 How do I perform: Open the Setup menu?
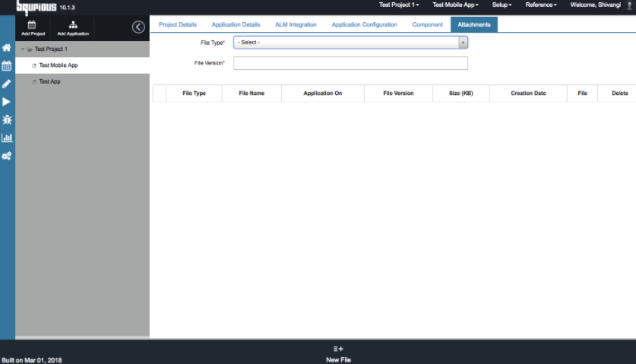pyautogui.click(x=502, y=5)
